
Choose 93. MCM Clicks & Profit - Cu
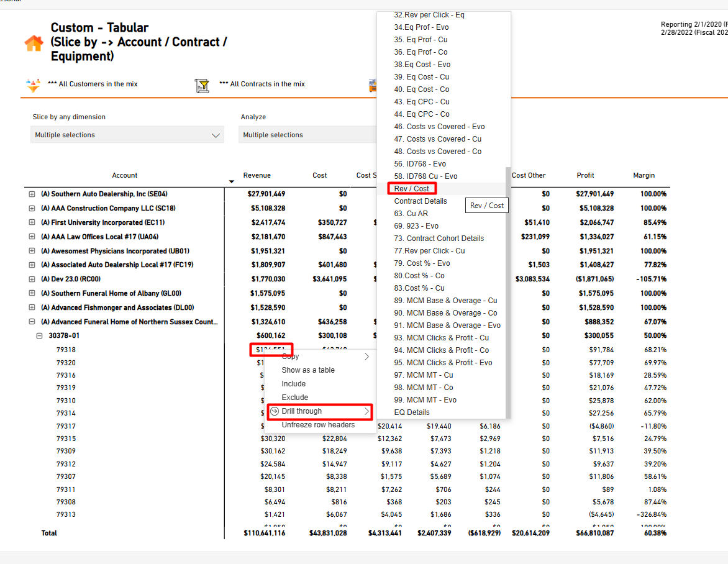tap(442, 338)
